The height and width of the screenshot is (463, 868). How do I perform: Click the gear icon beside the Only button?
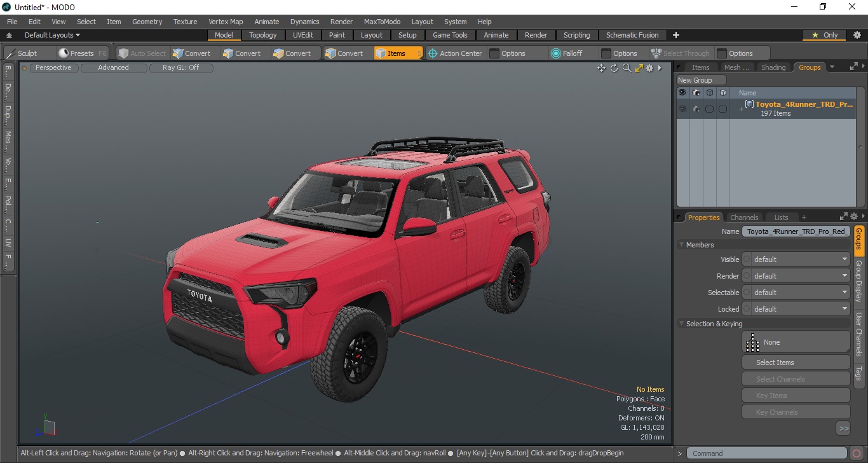(857, 35)
